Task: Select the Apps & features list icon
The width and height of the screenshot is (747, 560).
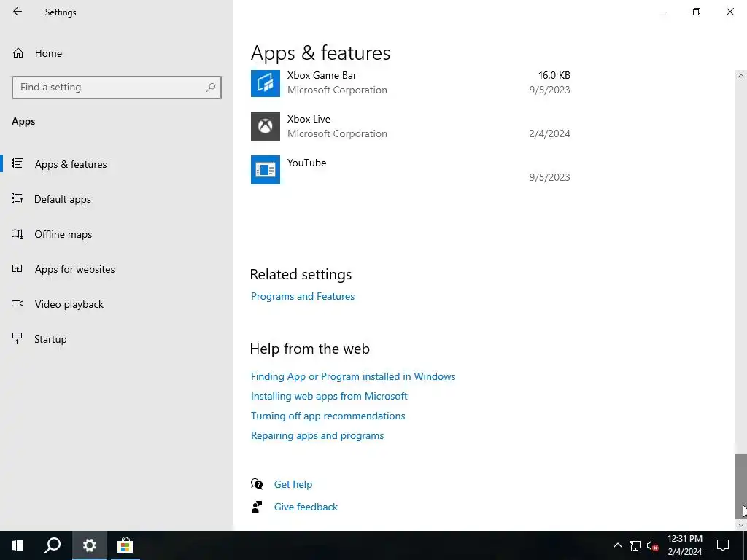Action: 18,163
